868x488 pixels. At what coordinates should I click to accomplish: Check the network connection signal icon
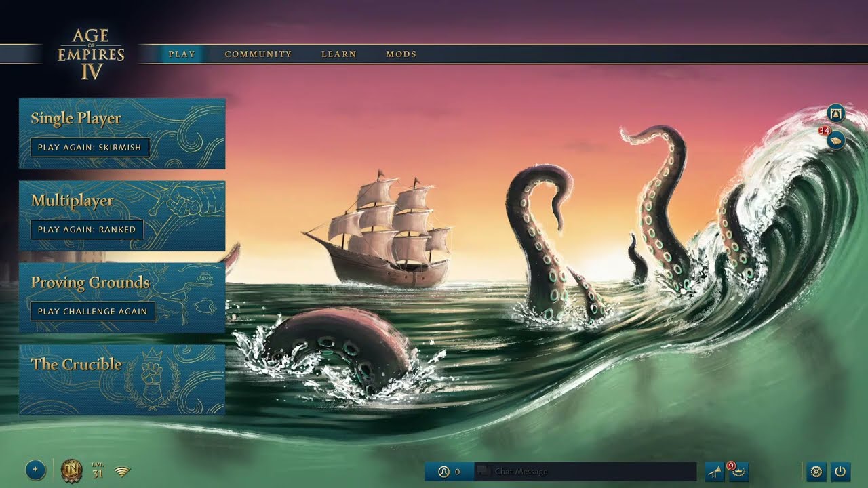(x=122, y=471)
